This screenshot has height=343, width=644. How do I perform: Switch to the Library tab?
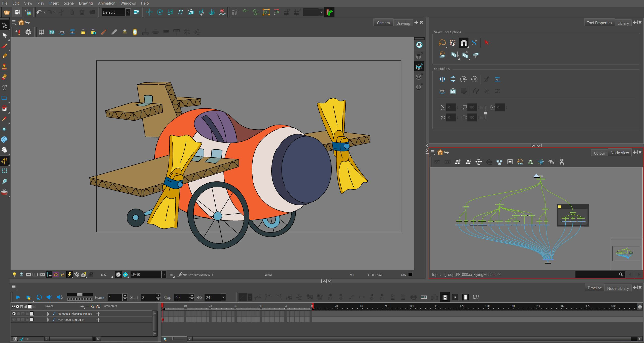pos(623,23)
